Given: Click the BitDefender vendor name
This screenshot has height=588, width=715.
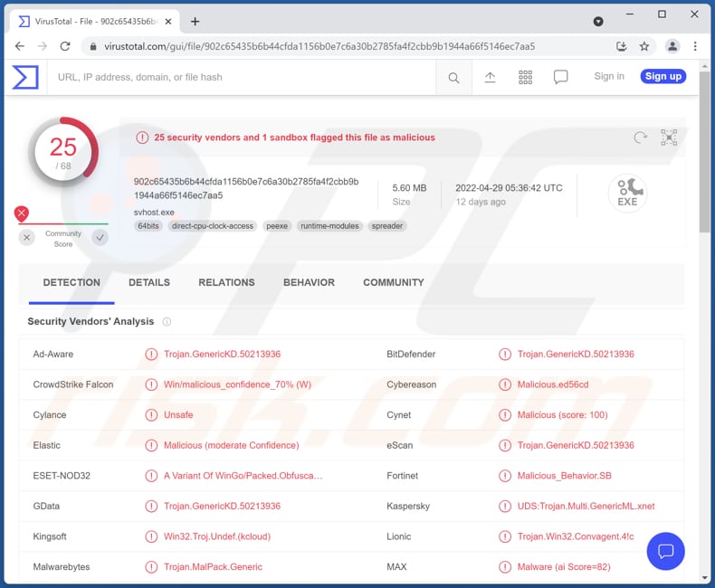Looking at the screenshot, I should pos(411,355).
